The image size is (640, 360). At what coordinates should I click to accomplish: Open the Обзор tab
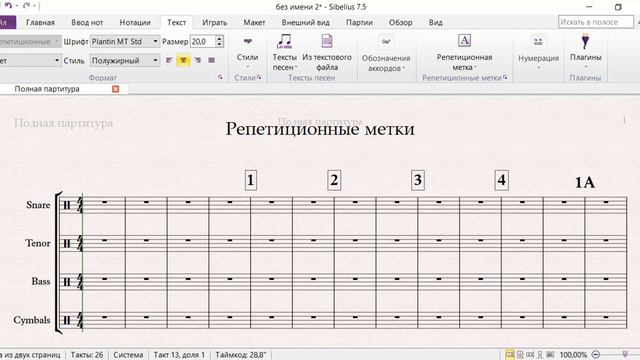(400, 22)
